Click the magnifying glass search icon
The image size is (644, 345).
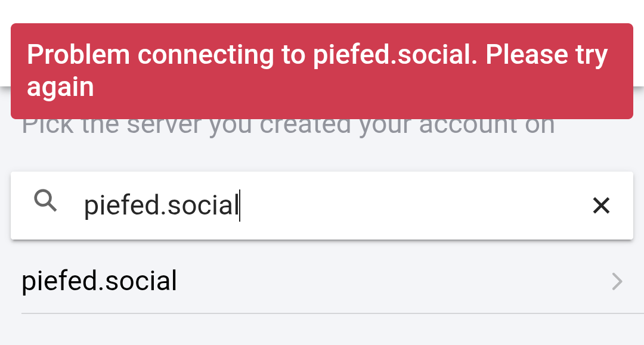(x=45, y=201)
